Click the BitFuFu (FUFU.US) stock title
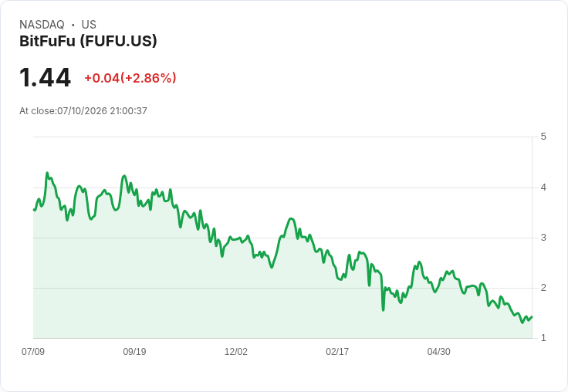 point(88,41)
